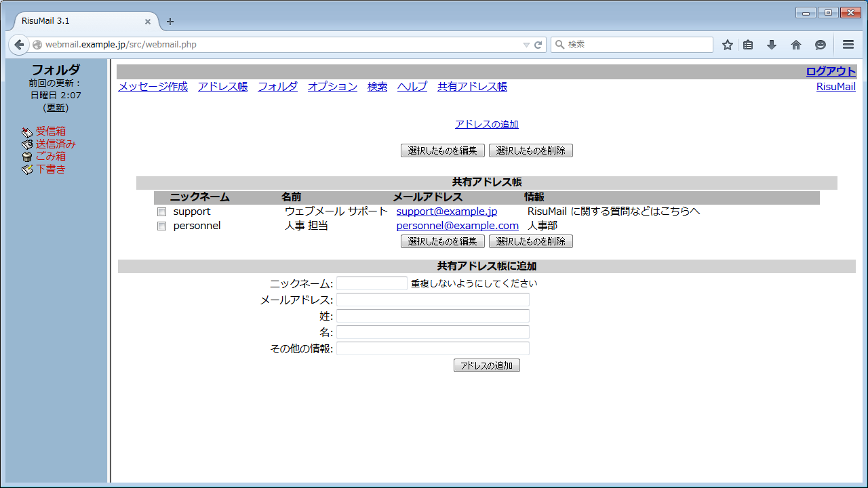This screenshot has height=488, width=868.
Task: Open a new tab with plus button
Action: (x=170, y=22)
